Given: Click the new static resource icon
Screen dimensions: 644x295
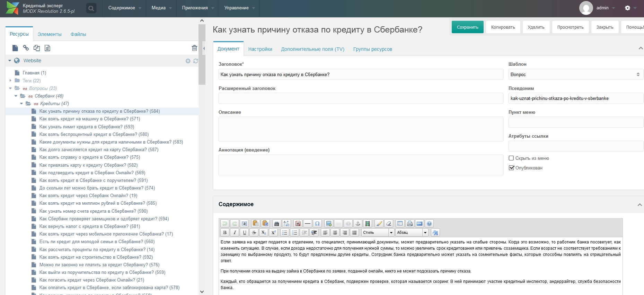Looking at the screenshot, I should coord(47,48).
